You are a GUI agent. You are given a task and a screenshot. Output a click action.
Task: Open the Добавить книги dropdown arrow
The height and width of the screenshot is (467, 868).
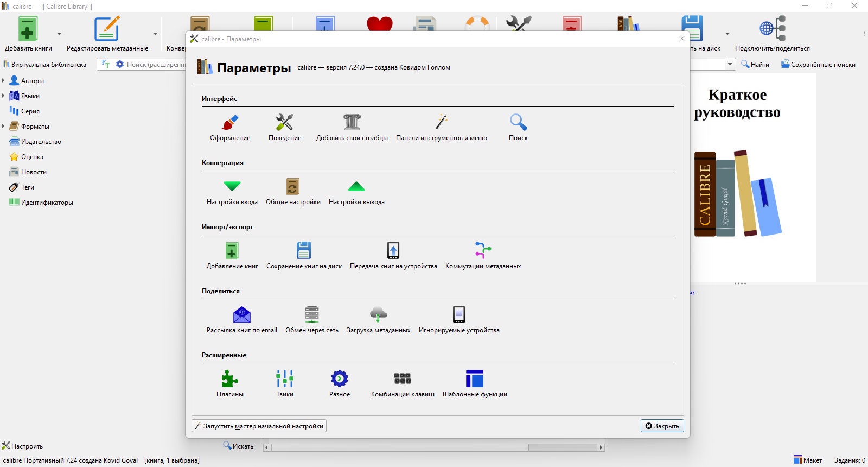coord(59,34)
